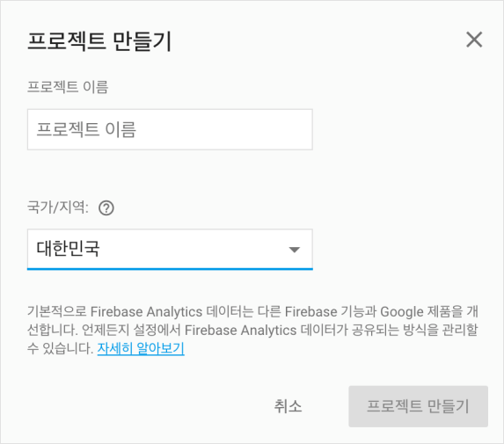The height and width of the screenshot is (444, 504).
Task: Click the Firebase Analytics description paragraph
Action: click(x=252, y=330)
